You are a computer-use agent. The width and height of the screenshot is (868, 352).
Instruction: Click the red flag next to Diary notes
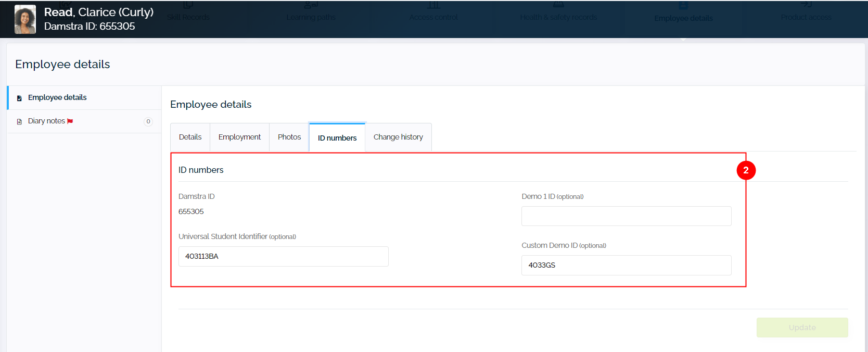(70, 121)
